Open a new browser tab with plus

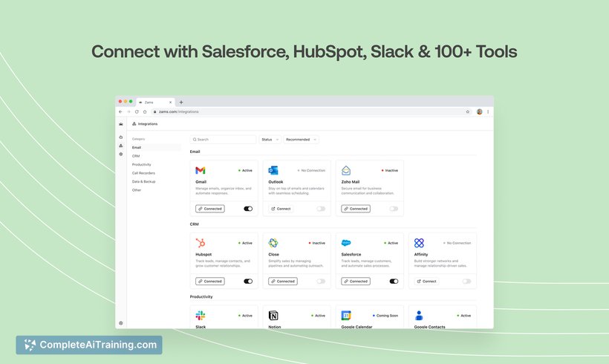click(181, 103)
